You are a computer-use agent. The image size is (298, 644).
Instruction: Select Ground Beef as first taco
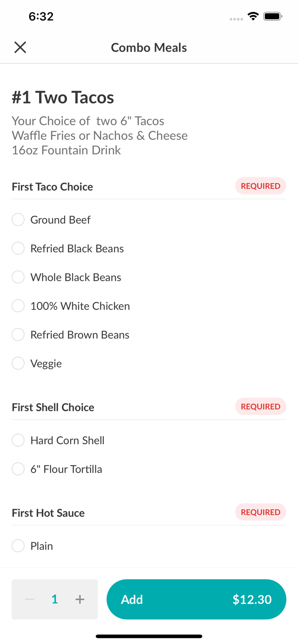tap(18, 220)
